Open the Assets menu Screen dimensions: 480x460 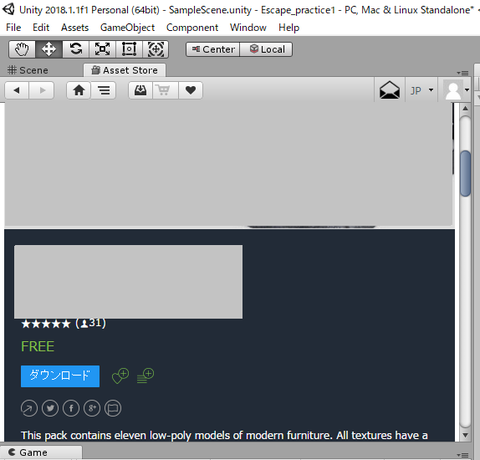click(75, 27)
